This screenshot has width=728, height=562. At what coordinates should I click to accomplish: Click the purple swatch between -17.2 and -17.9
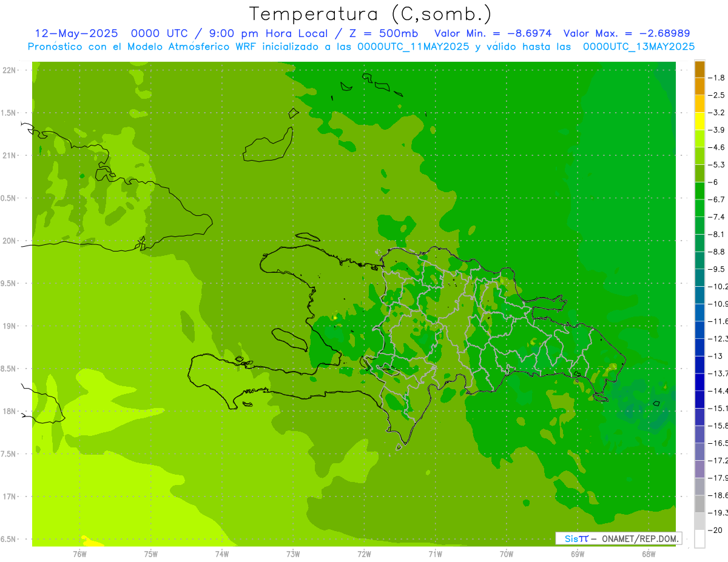(x=699, y=469)
